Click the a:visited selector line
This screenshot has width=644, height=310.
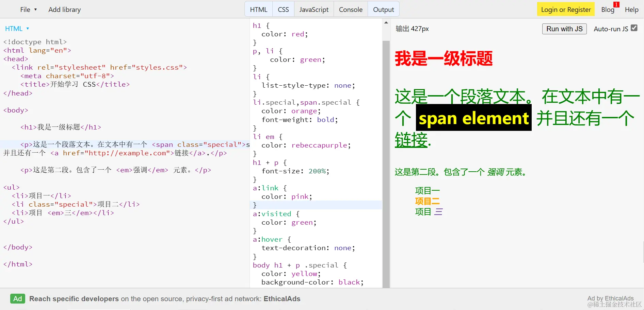coord(276,214)
